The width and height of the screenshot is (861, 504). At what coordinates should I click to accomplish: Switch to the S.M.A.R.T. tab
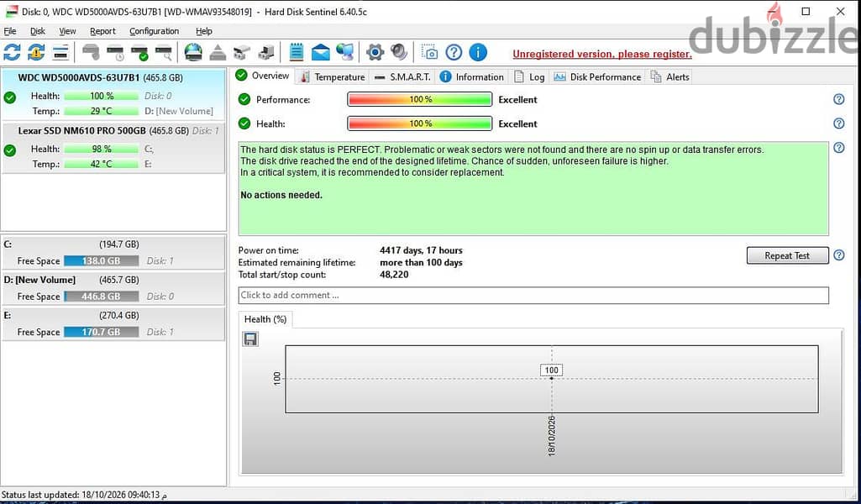(402, 77)
